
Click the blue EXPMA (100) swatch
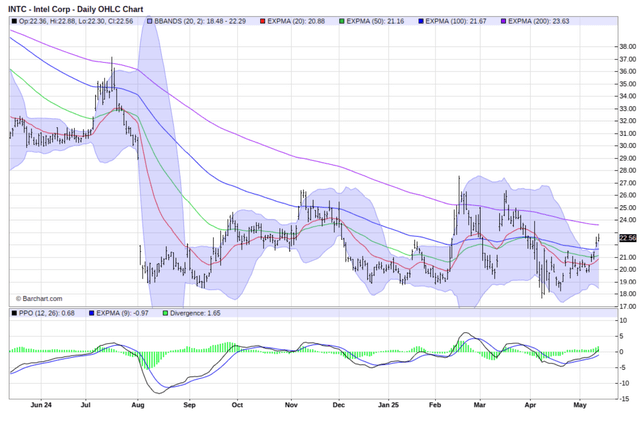click(421, 21)
